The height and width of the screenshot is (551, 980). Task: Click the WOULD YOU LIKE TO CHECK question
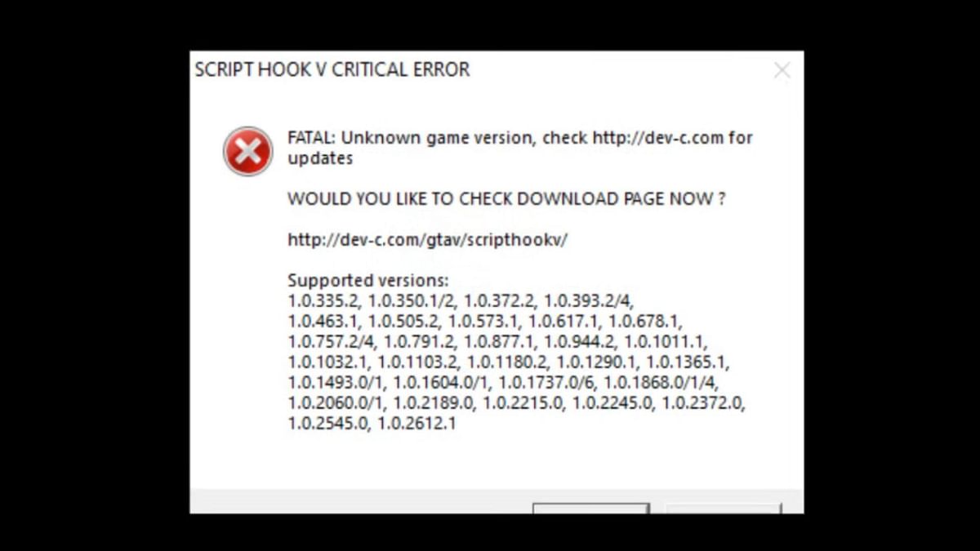506,199
